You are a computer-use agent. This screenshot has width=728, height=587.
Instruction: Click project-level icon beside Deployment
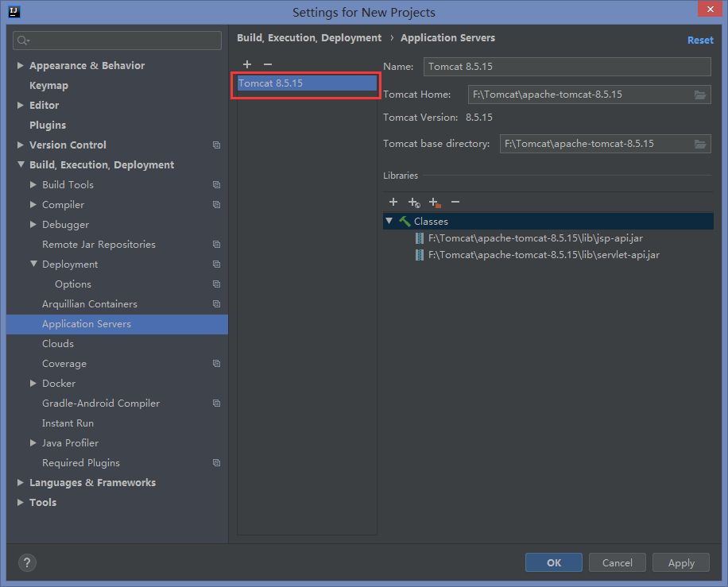(x=216, y=264)
